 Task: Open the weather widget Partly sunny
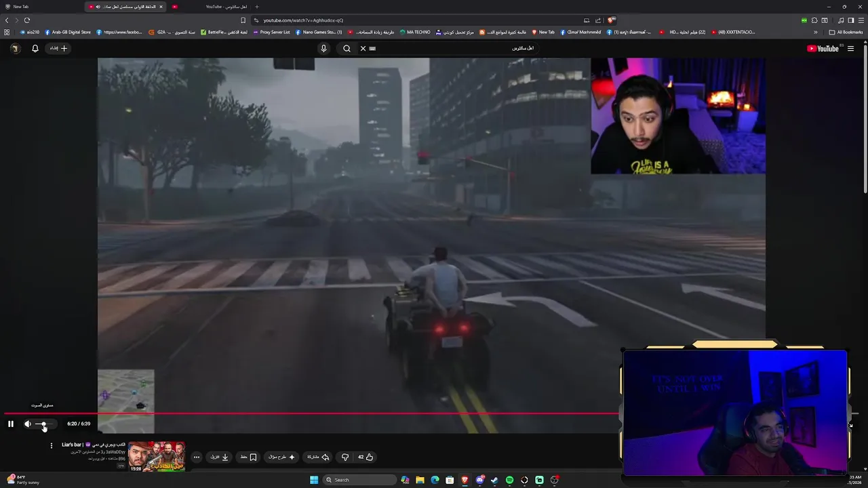tap(24, 480)
